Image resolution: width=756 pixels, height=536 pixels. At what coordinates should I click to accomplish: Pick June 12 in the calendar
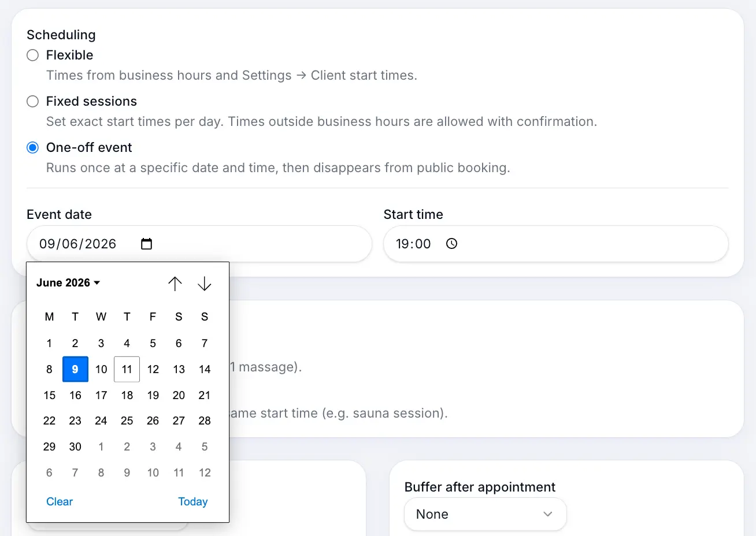[153, 369]
